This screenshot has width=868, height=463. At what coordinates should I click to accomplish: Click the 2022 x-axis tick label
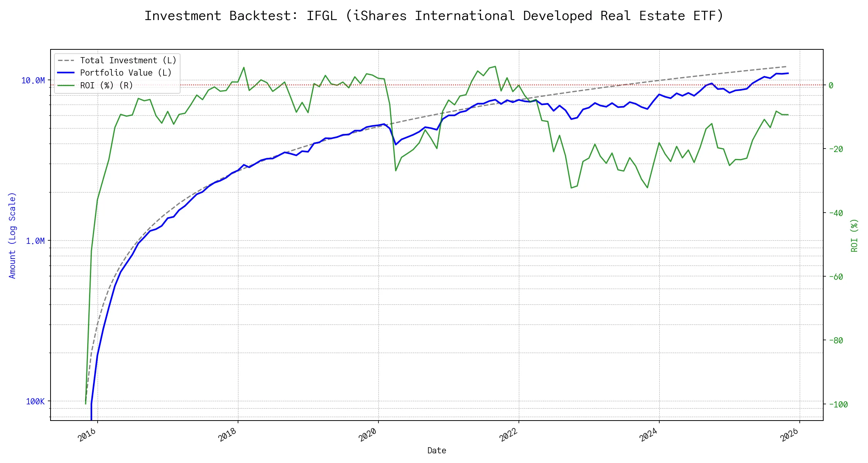[x=508, y=435]
